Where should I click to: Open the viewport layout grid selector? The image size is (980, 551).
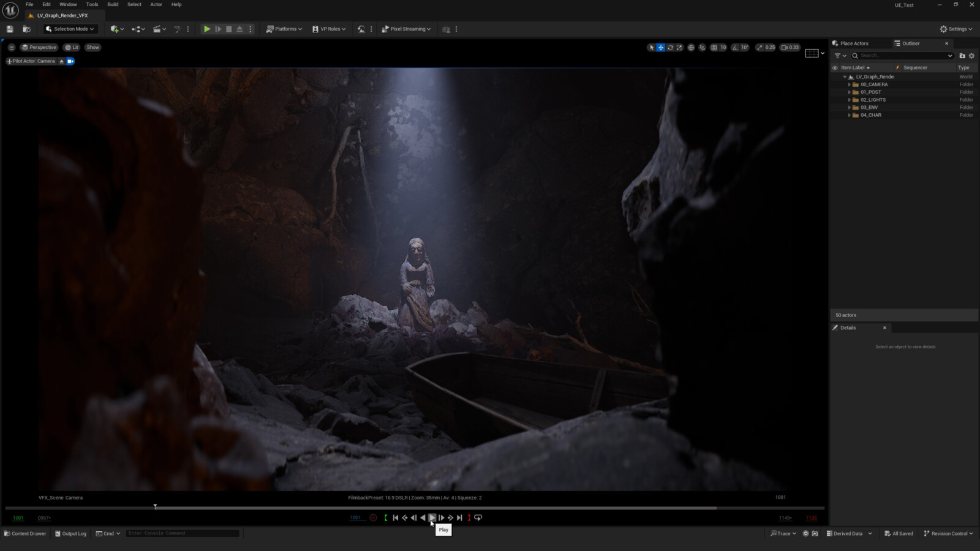(x=815, y=53)
